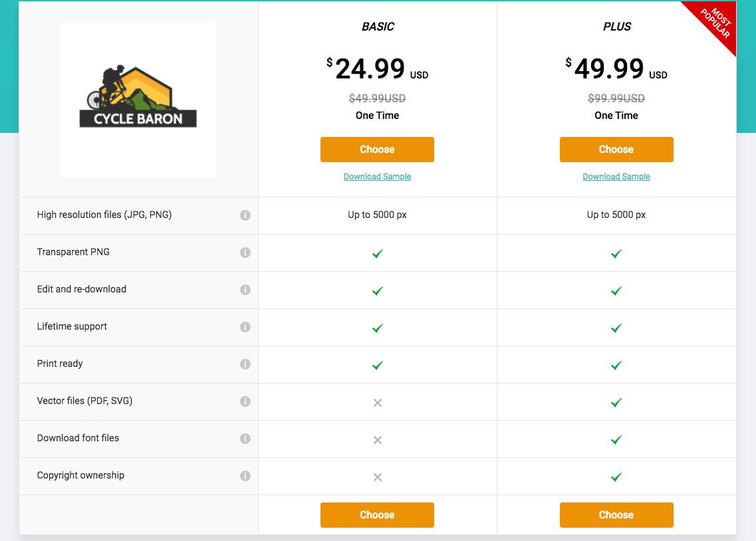The width and height of the screenshot is (756, 541).
Task: Click Plus plan Copyright ownership checkmark
Action: (616, 477)
